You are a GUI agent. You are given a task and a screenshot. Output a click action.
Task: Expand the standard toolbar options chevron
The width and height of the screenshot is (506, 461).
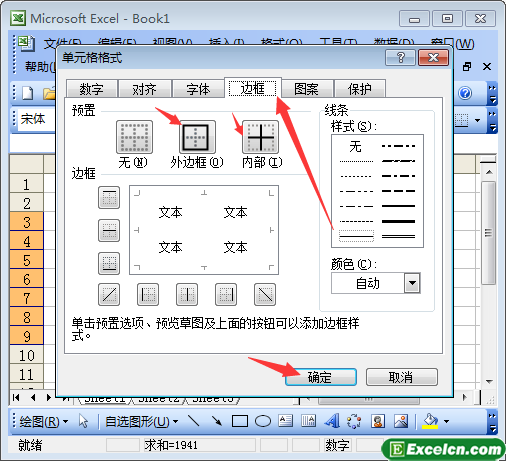click(x=492, y=94)
